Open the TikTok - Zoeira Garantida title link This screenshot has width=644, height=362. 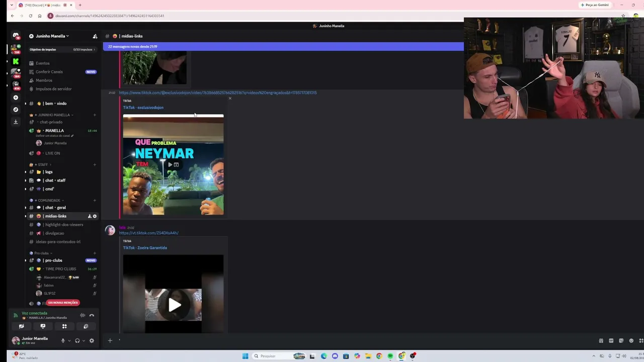pyautogui.click(x=145, y=247)
